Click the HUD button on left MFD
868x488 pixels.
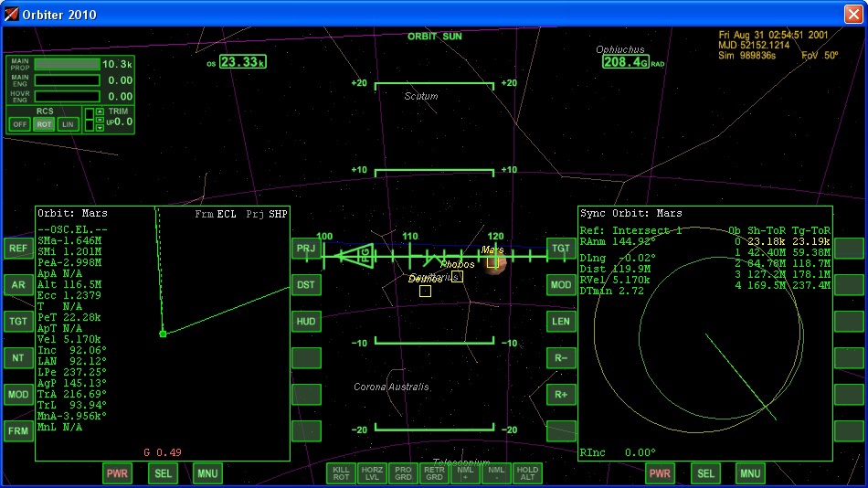pyautogui.click(x=306, y=321)
